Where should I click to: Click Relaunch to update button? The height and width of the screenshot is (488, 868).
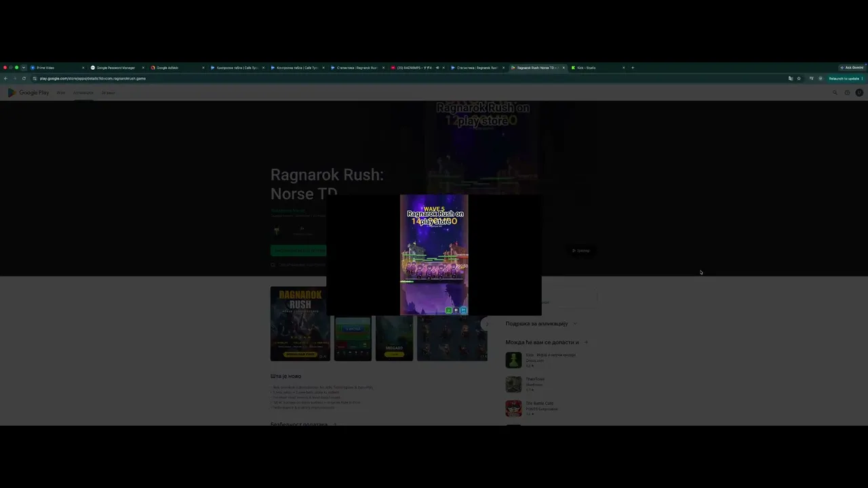click(844, 79)
